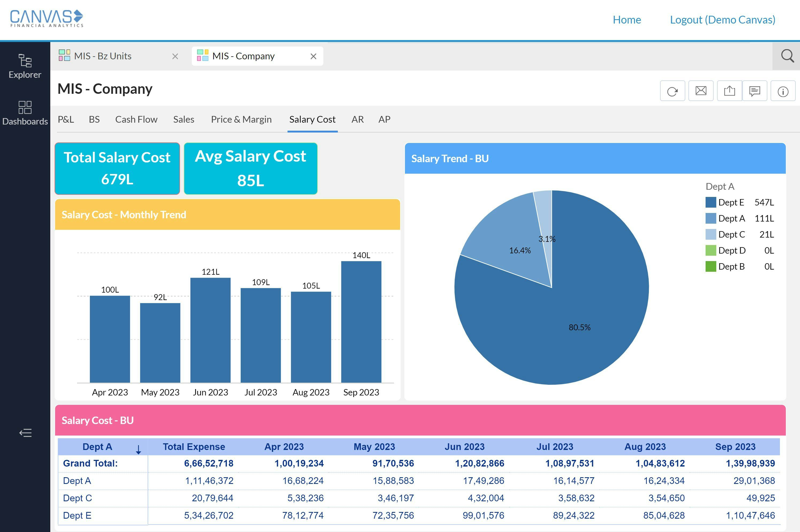
Task: Open the MIS - Bz Units tab
Action: tap(102, 56)
